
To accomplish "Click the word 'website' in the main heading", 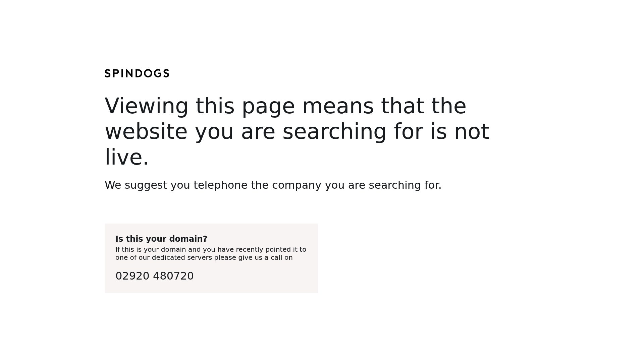I will [146, 131].
